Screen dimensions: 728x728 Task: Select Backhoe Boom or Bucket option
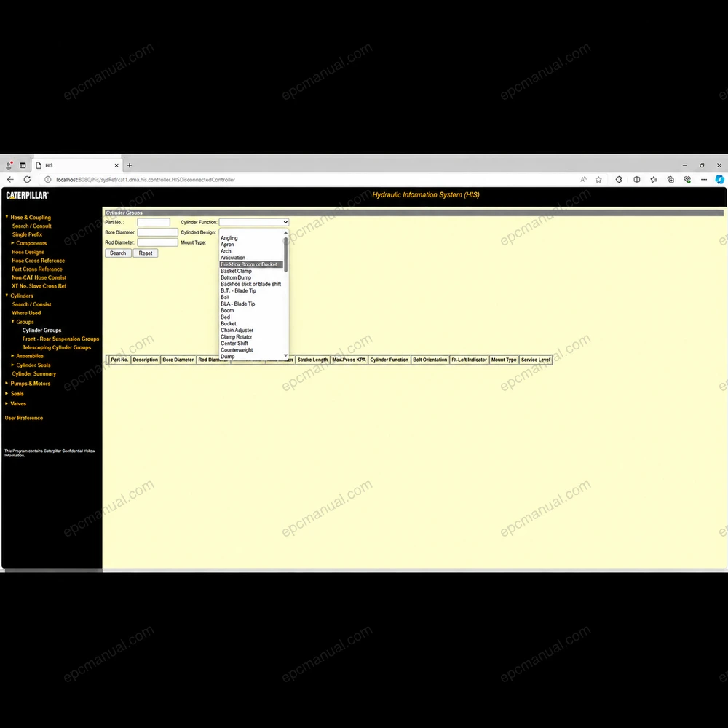click(251, 265)
